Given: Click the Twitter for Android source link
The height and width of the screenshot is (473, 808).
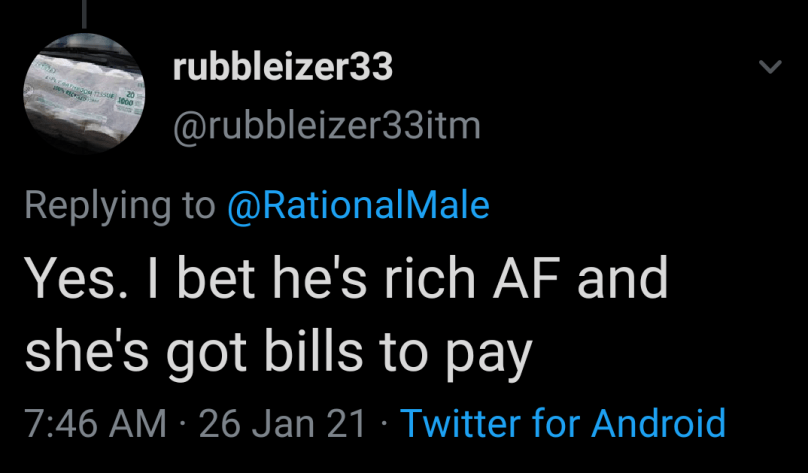Looking at the screenshot, I should click(x=563, y=423).
